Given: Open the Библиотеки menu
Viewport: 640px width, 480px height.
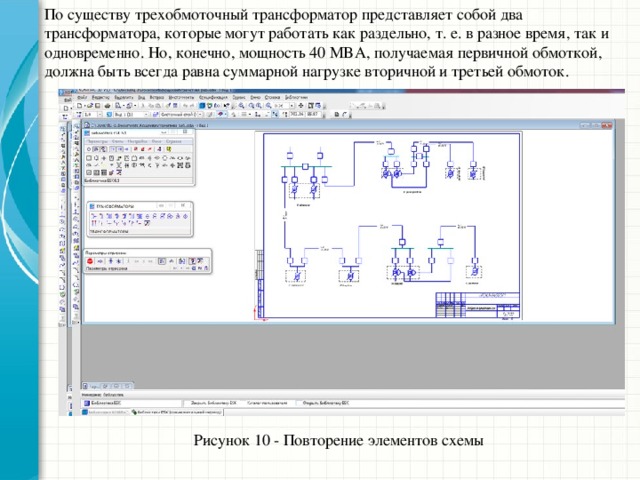Looking at the screenshot, I should pyautogui.click(x=296, y=98).
